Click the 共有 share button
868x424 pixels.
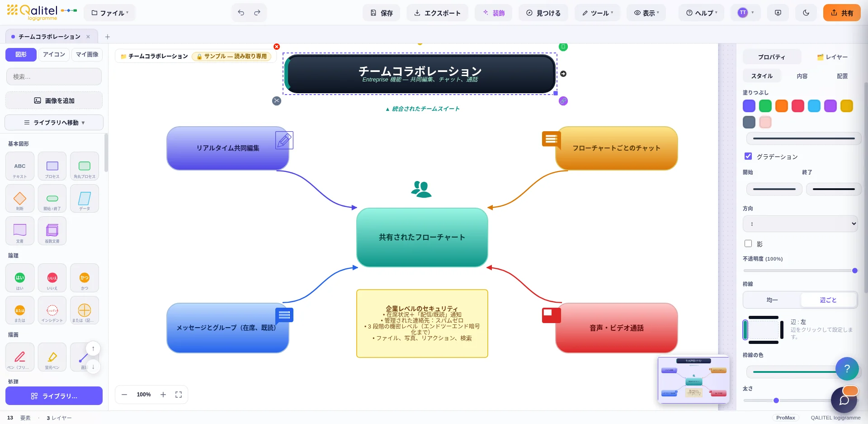[x=842, y=13]
